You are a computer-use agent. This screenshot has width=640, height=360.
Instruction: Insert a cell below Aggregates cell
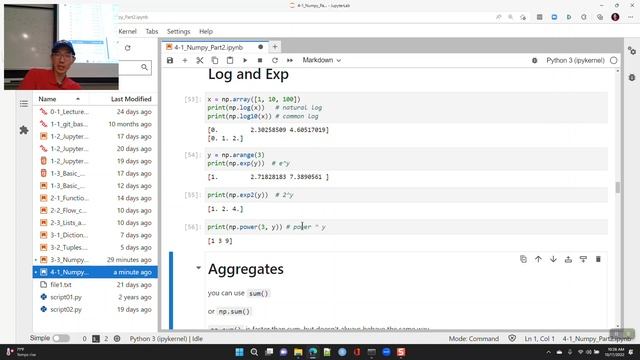[x=583, y=259]
